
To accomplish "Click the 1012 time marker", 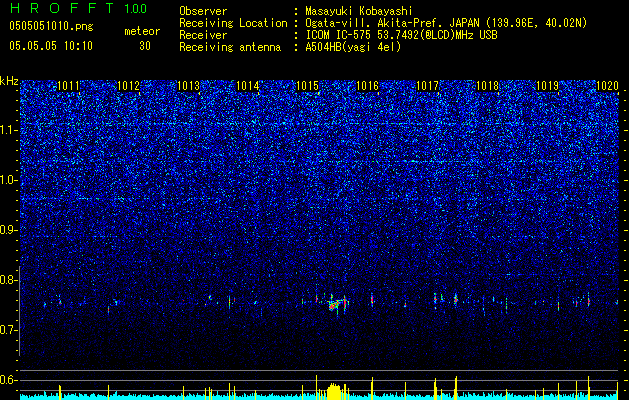I will pos(128,86).
